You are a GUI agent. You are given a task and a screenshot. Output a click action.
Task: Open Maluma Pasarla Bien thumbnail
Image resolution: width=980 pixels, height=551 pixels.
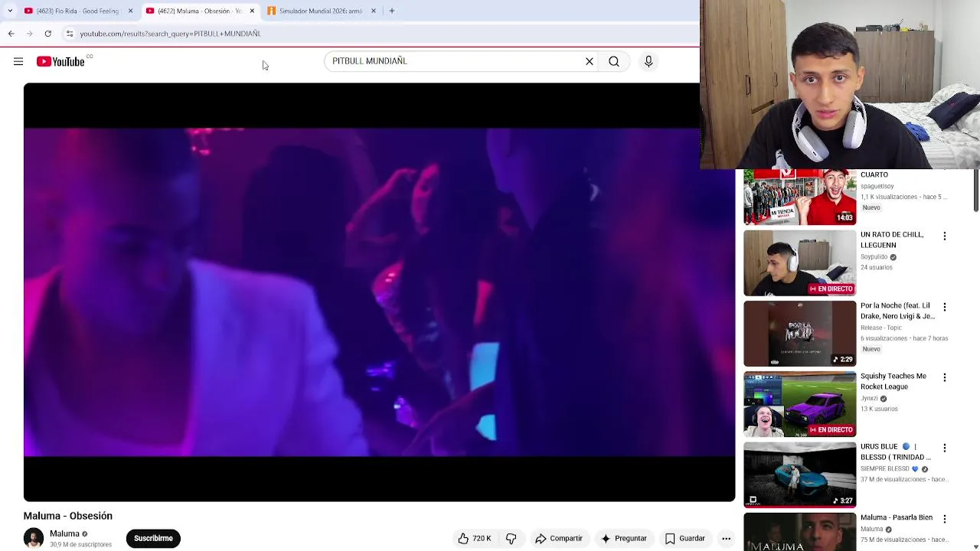799,532
